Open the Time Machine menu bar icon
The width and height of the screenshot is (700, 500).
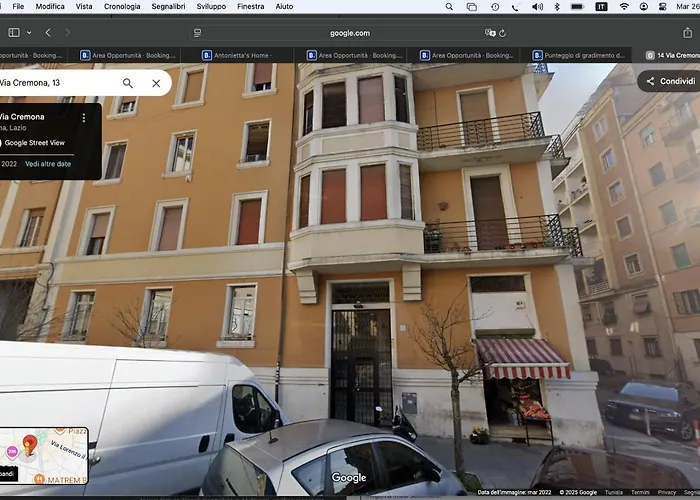tap(495, 6)
